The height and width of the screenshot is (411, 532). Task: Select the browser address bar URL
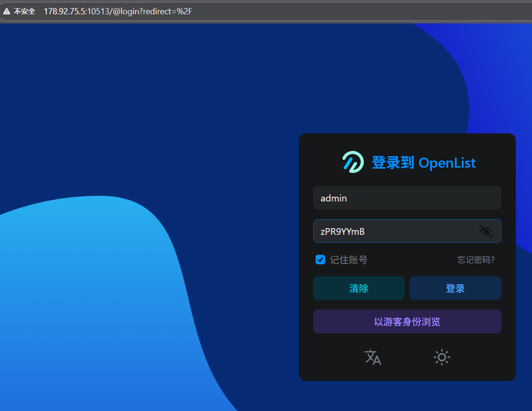(x=118, y=11)
